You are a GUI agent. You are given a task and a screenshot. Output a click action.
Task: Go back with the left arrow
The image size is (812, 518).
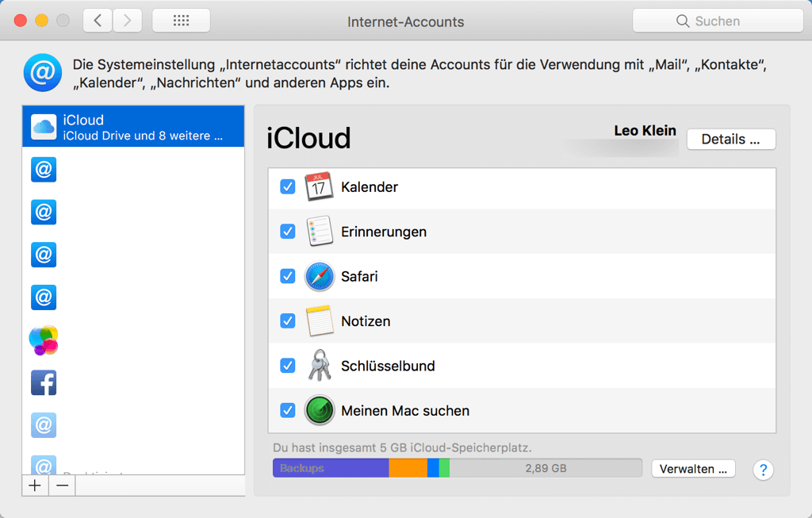[x=98, y=21]
